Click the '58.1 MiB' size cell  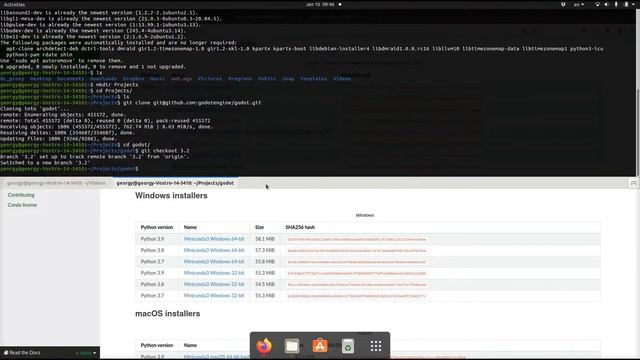click(x=265, y=239)
